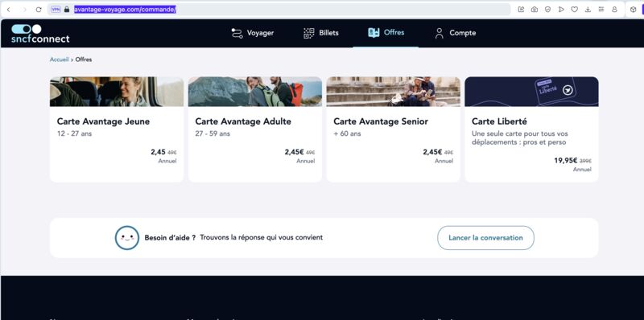This screenshot has width=644, height=320.
Task: Toggle the VPN badge in the address bar
Action: pos(56,10)
